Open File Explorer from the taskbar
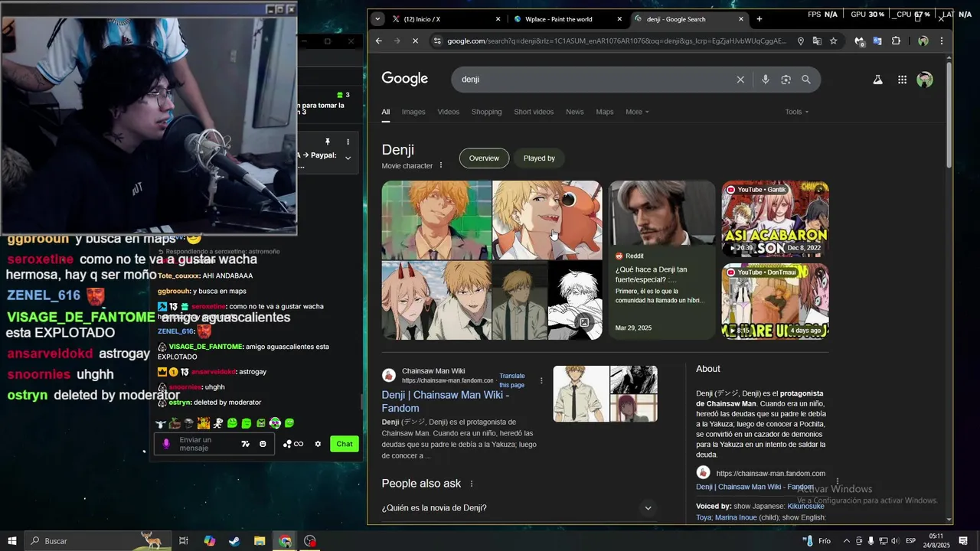This screenshot has width=980, height=551. (260, 541)
